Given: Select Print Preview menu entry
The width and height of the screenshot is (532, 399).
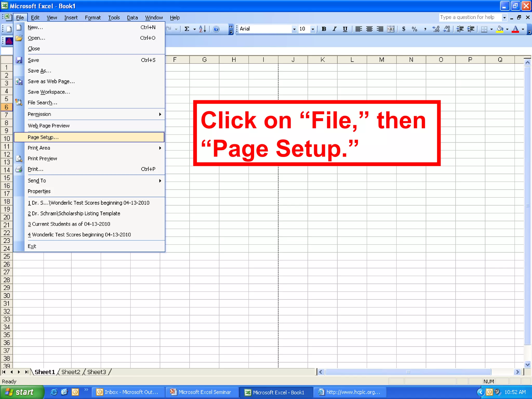Looking at the screenshot, I should pos(89,158).
